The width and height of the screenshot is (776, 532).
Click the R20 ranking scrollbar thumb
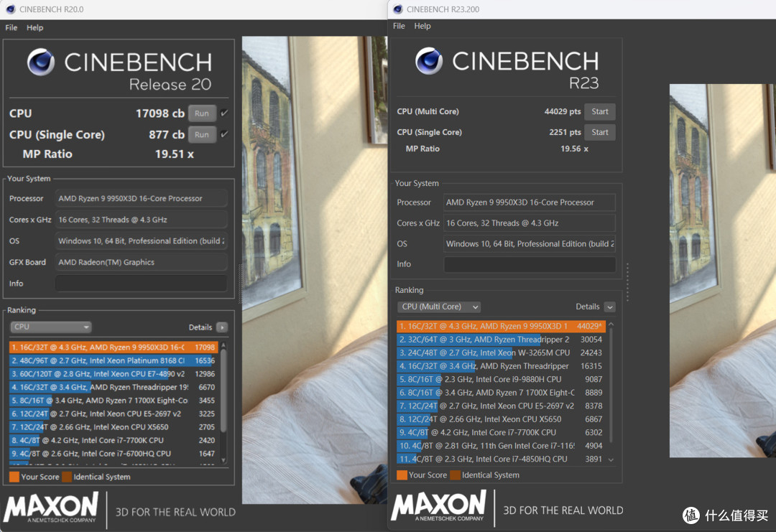point(223,391)
